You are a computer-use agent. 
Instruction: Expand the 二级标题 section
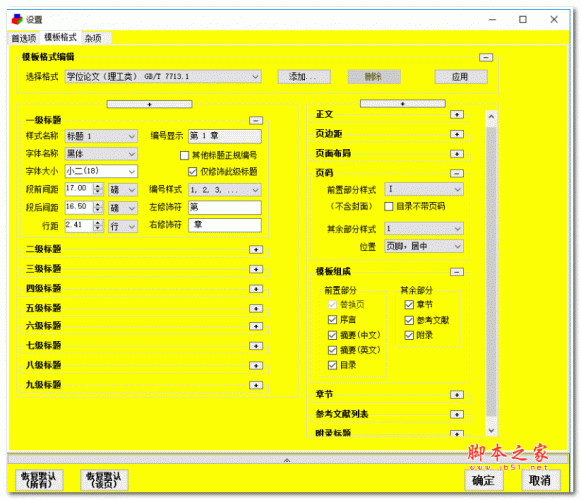tap(256, 249)
